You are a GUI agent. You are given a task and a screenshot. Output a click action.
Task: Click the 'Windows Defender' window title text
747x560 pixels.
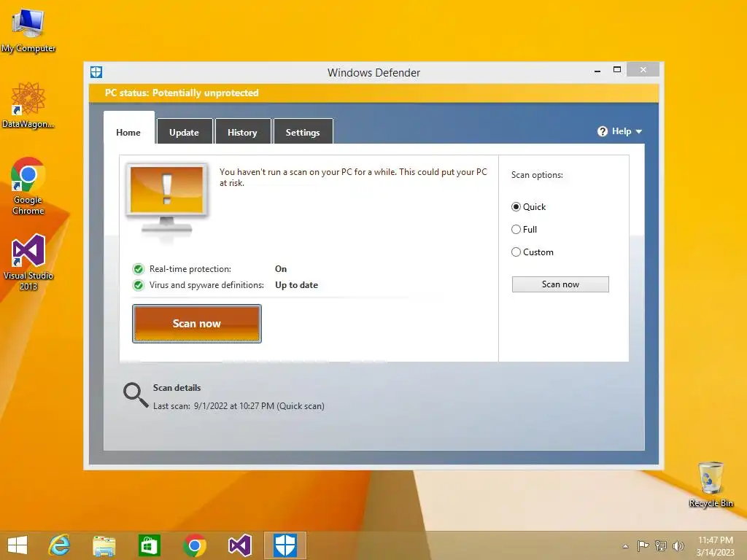click(x=373, y=73)
